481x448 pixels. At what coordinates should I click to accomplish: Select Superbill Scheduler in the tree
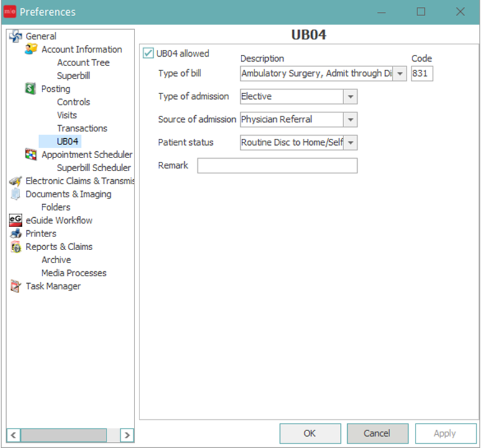[93, 167]
